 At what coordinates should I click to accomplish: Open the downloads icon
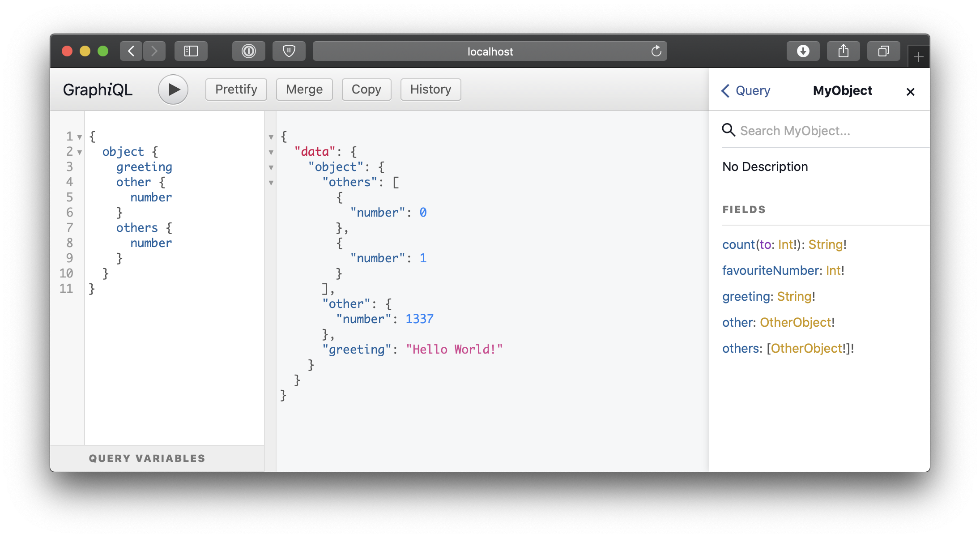(x=803, y=51)
